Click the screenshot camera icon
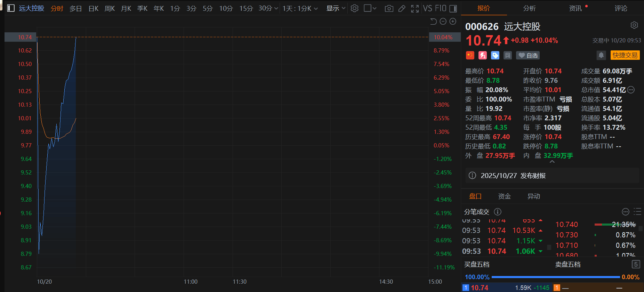The width and height of the screenshot is (644, 292). [389, 8]
